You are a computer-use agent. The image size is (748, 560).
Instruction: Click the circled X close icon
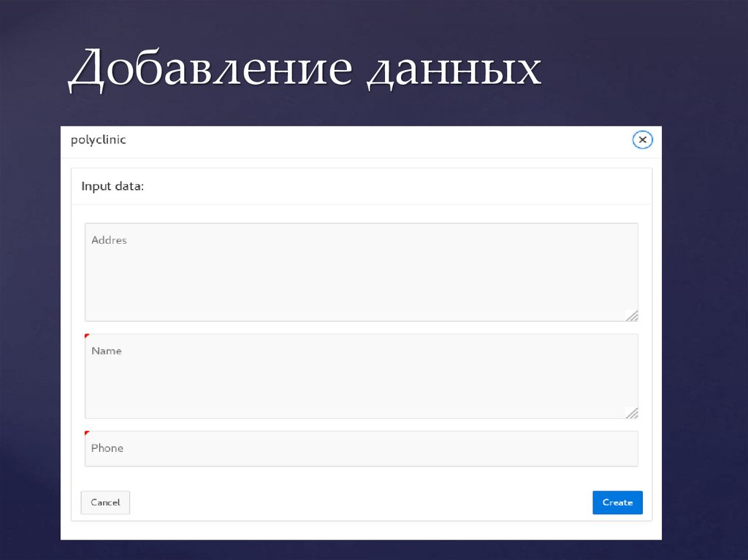coord(642,139)
